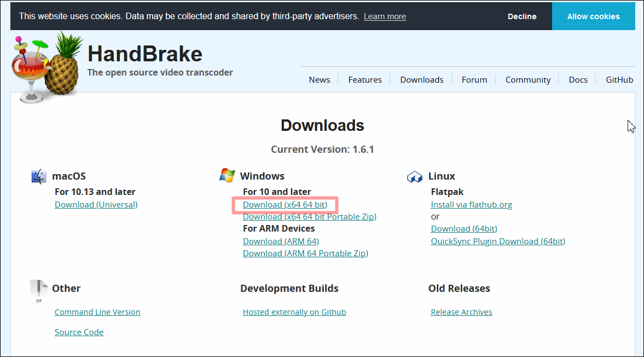Click the ZIP file icon beside Other
This screenshot has height=357, width=644.
pyautogui.click(x=39, y=291)
